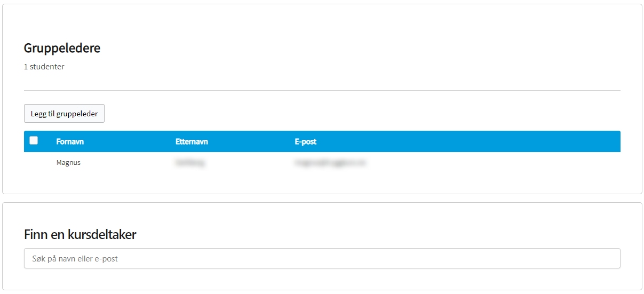Click the divider line below 1 studenter

tap(322, 91)
